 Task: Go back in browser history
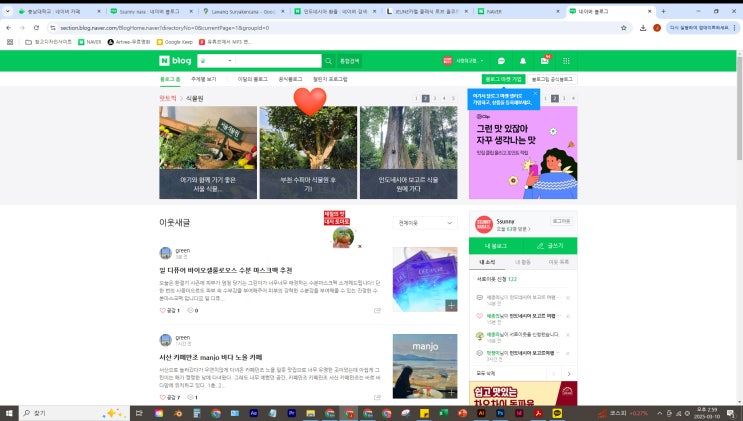9,28
